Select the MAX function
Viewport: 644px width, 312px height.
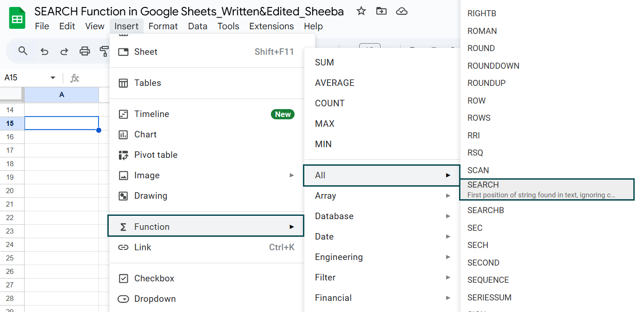click(x=382, y=124)
